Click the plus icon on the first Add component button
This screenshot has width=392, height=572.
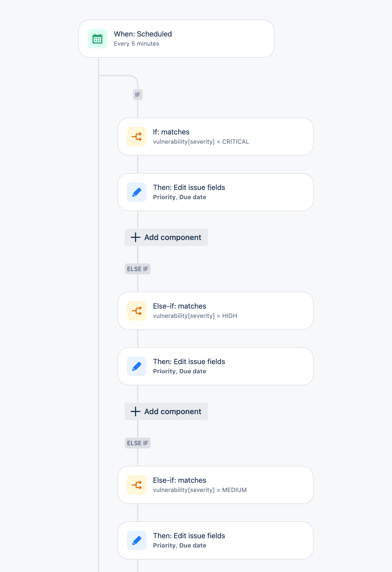tap(135, 237)
